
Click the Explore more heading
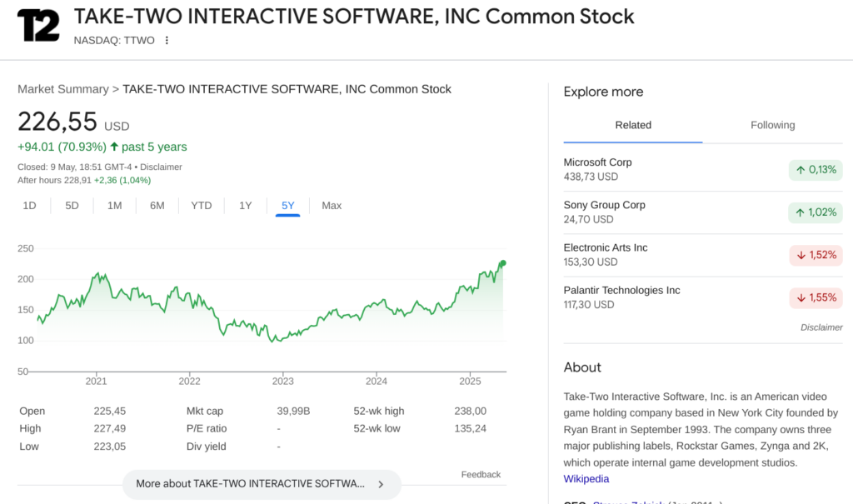(603, 92)
